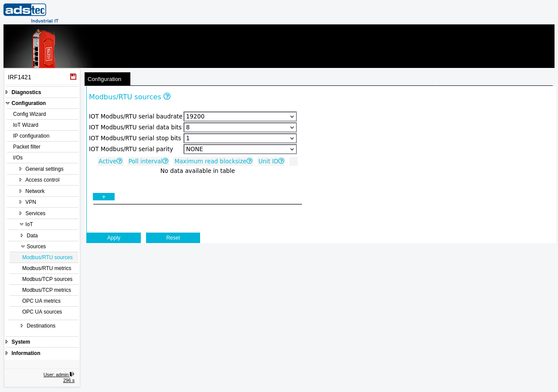Image resolution: width=558 pixels, height=392 pixels.
Task: Click the Reset button
Action: coord(173,238)
